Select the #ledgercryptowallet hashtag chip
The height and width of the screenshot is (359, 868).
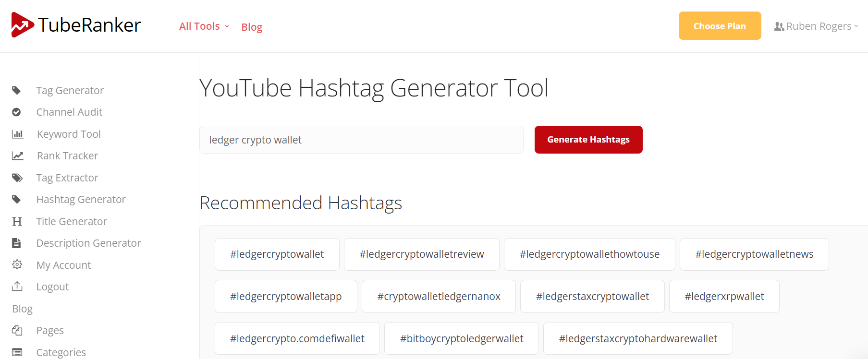point(277,254)
